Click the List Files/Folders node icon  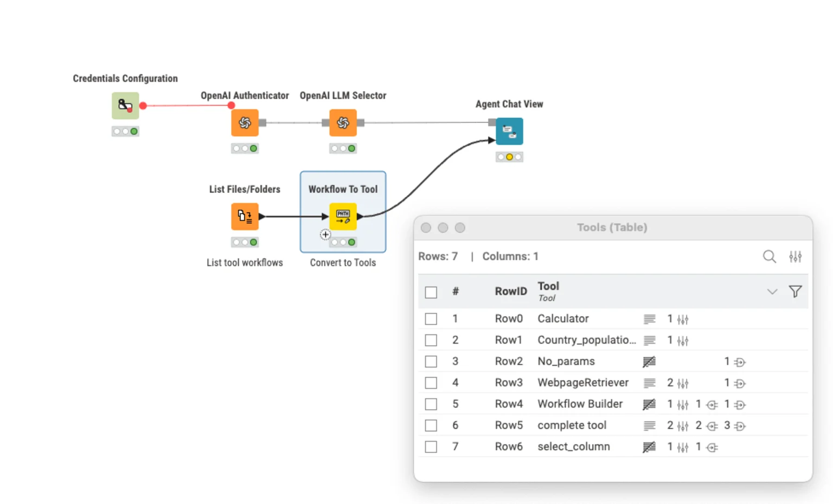tap(245, 216)
